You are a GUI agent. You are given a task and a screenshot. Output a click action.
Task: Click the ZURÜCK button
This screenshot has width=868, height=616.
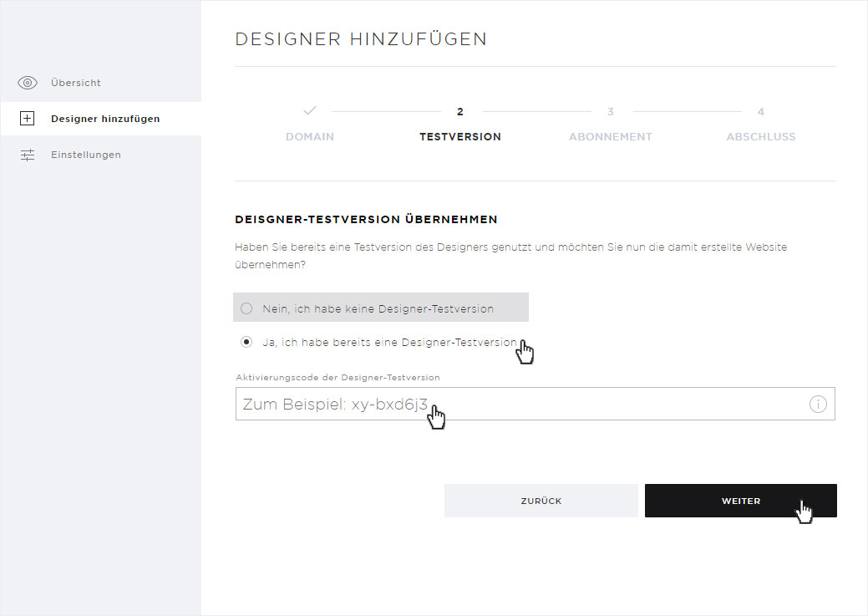tap(541, 501)
